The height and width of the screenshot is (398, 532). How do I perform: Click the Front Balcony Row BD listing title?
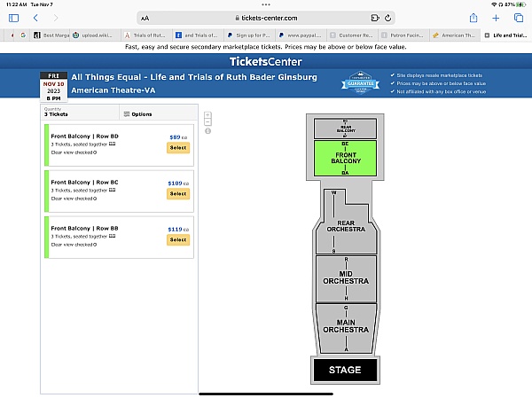point(84,136)
